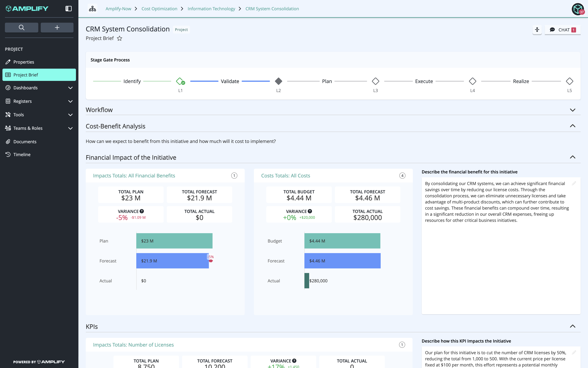
Task: Collapse the KPIs section chevron
Action: tap(572, 326)
